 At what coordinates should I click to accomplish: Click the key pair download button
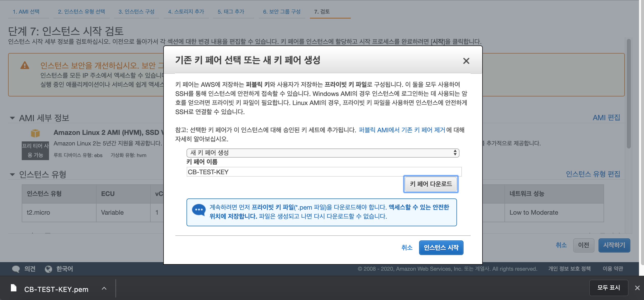pos(431,184)
